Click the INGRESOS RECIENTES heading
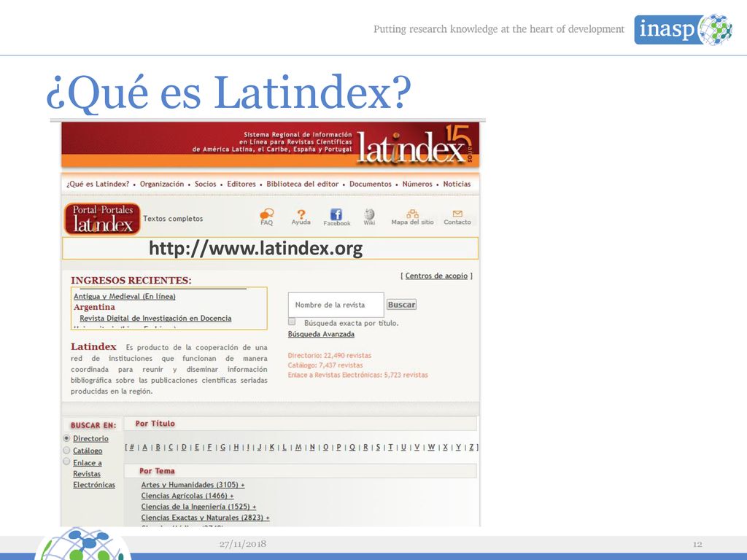The image size is (747, 560). point(131,281)
